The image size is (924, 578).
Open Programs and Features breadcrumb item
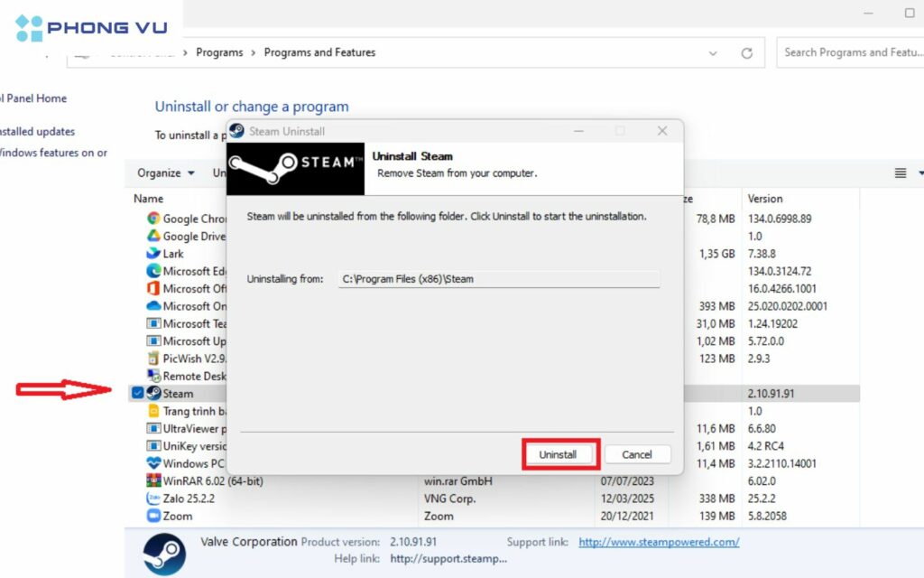(x=319, y=52)
